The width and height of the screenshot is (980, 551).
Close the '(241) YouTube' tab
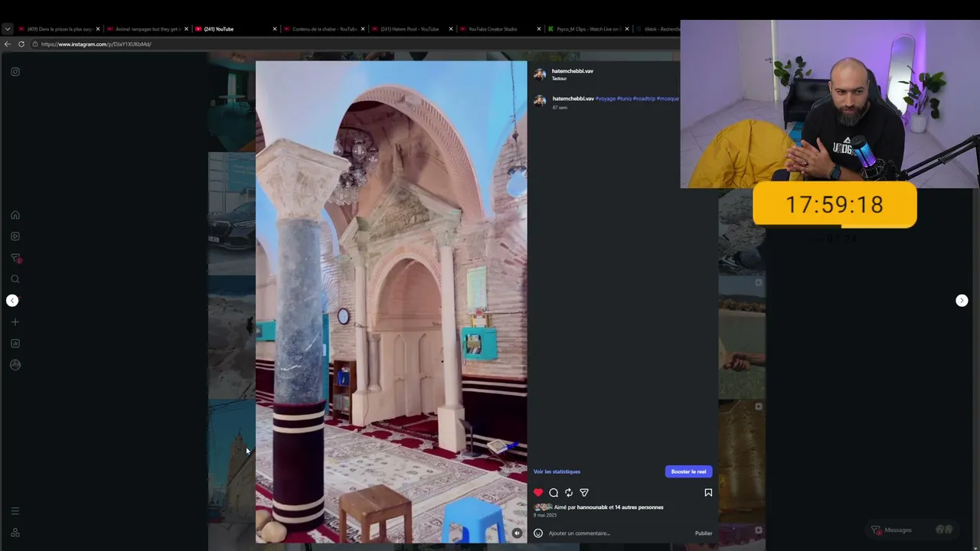click(275, 29)
